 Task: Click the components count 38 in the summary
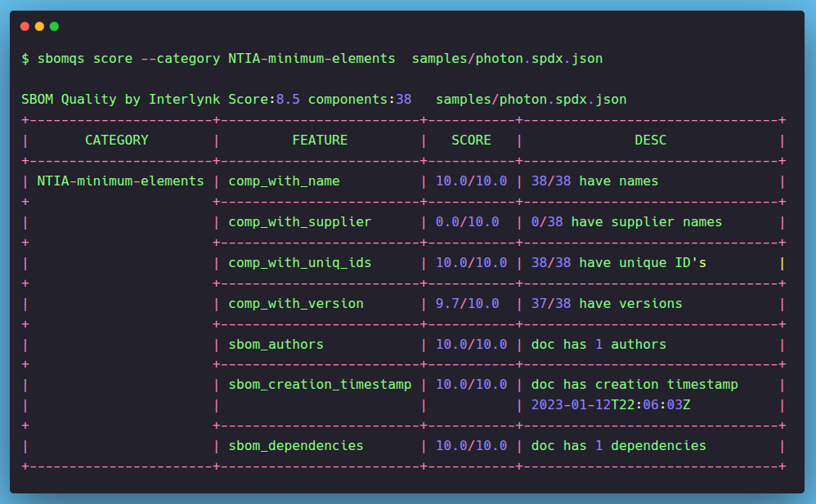(x=403, y=100)
